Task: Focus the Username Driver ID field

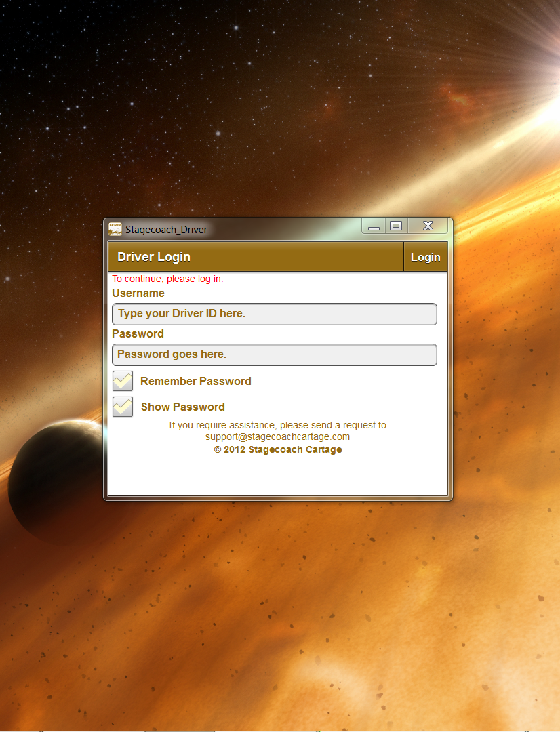Action: [x=275, y=314]
